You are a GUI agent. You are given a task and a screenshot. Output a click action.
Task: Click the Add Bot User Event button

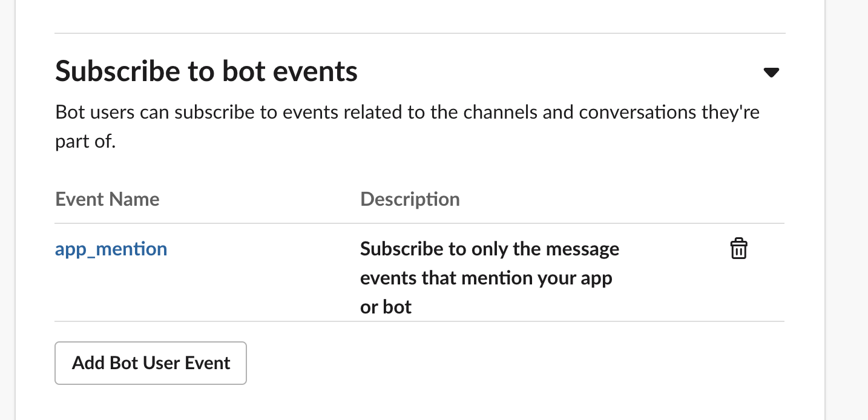point(151,363)
